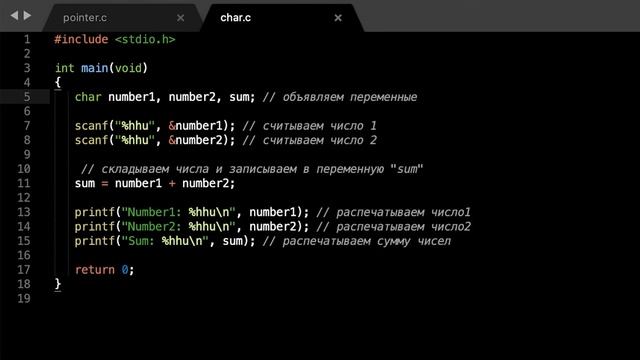Viewport: 640px width, 360px height.
Task: Click 'sum;' in the declaration line
Action: 242,97
